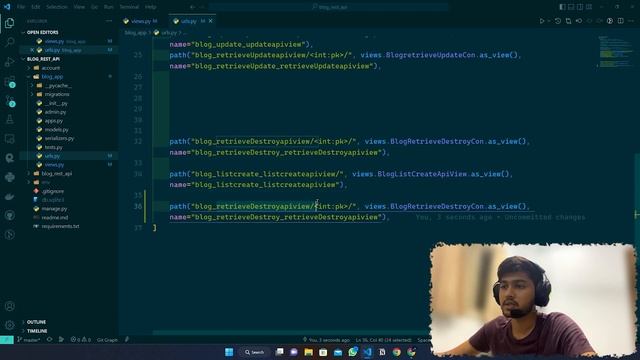Open Explorer Views and More Actions ellipsis
This screenshot has width=640, height=360.
[x=109, y=21]
